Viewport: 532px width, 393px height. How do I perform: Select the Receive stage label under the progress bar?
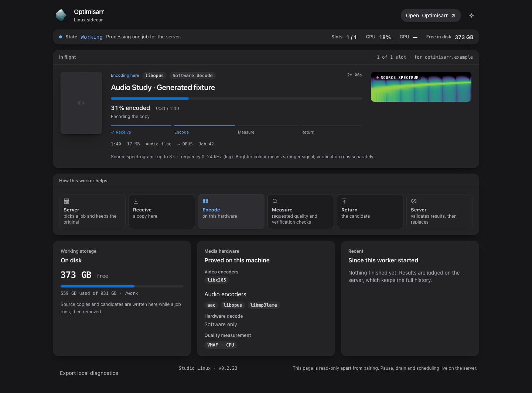tap(123, 132)
